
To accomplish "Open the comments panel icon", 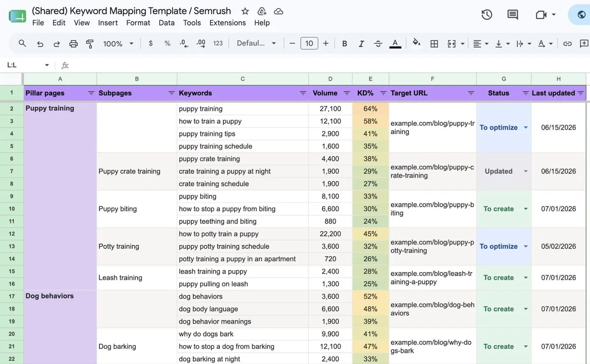I will click(x=513, y=15).
